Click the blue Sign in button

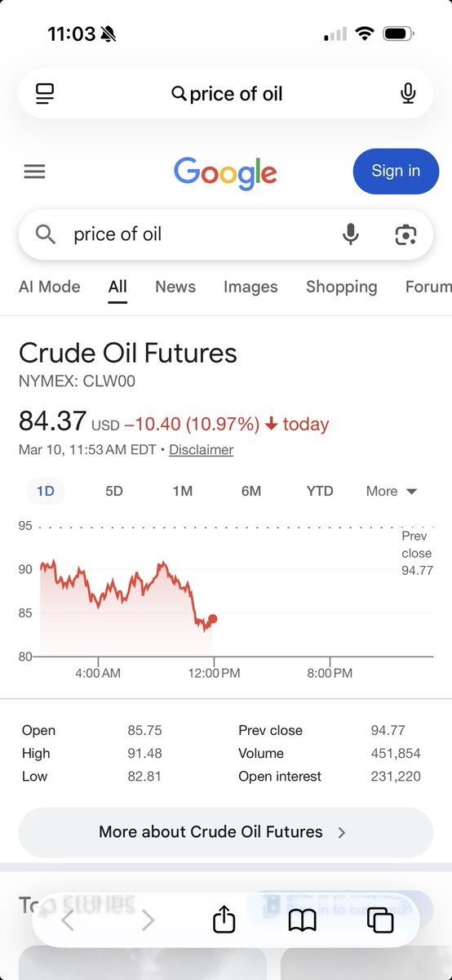point(396,171)
